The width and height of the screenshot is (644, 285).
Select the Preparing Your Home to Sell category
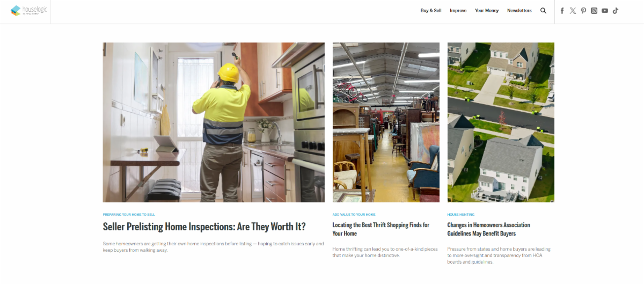click(x=129, y=214)
